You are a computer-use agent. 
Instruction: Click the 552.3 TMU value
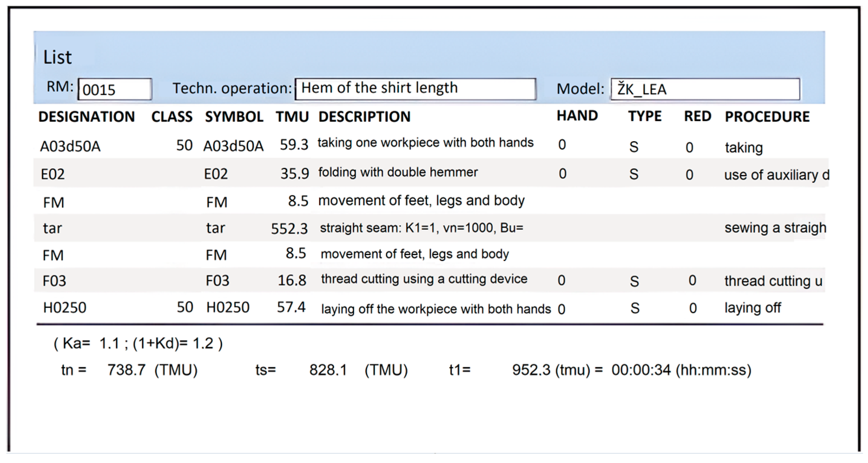[x=289, y=229]
